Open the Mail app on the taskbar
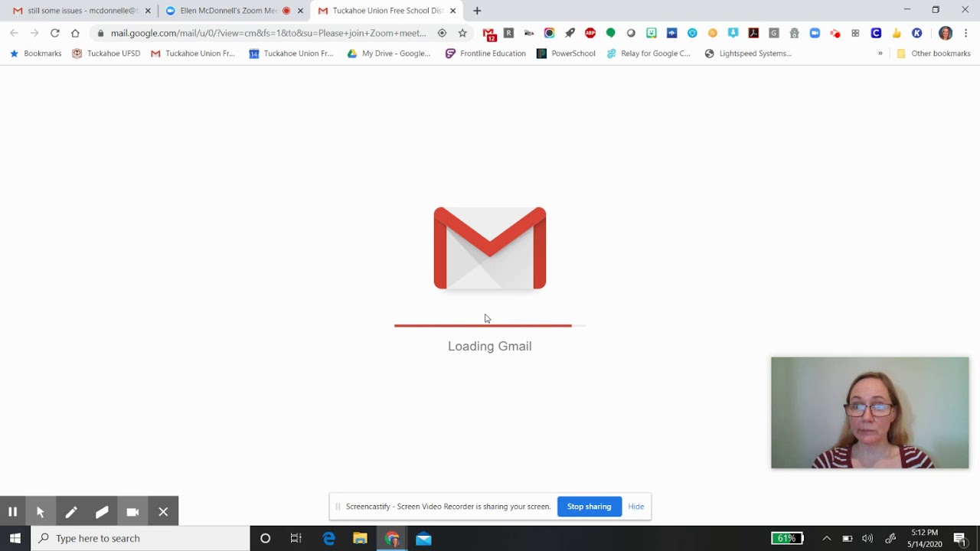The image size is (980, 551). click(x=423, y=538)
